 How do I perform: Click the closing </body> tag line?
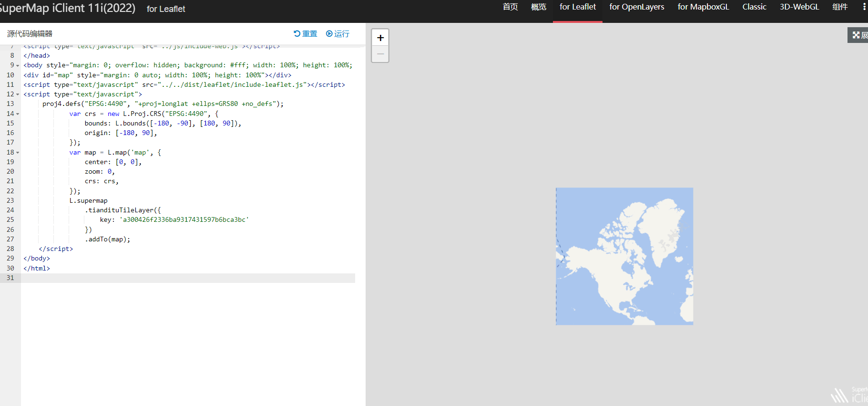(x=37, y=258)
